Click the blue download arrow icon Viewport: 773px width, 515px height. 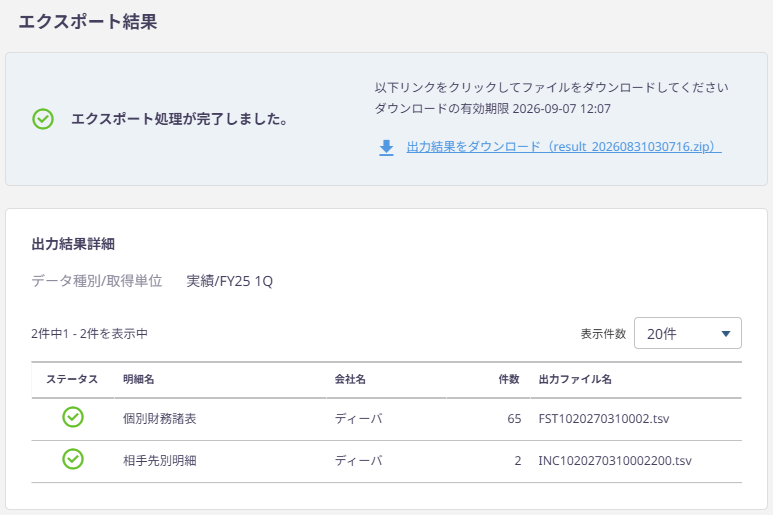(386, 147)
